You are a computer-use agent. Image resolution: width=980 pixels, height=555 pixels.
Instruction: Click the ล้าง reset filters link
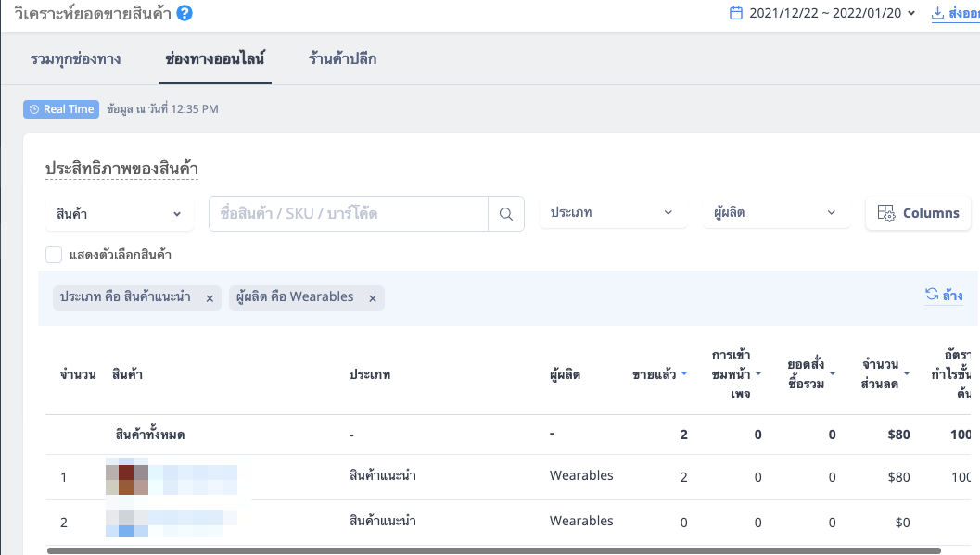pos(944,295)
